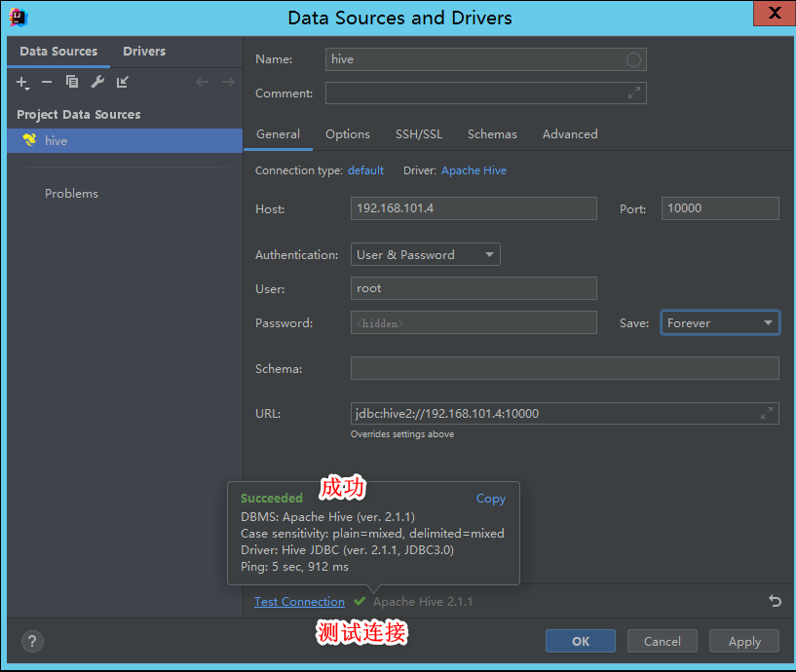
Task: Click the 'DBMS: Apache Hive (ver. 2.1.1)' line
Action: pos(327,517)
